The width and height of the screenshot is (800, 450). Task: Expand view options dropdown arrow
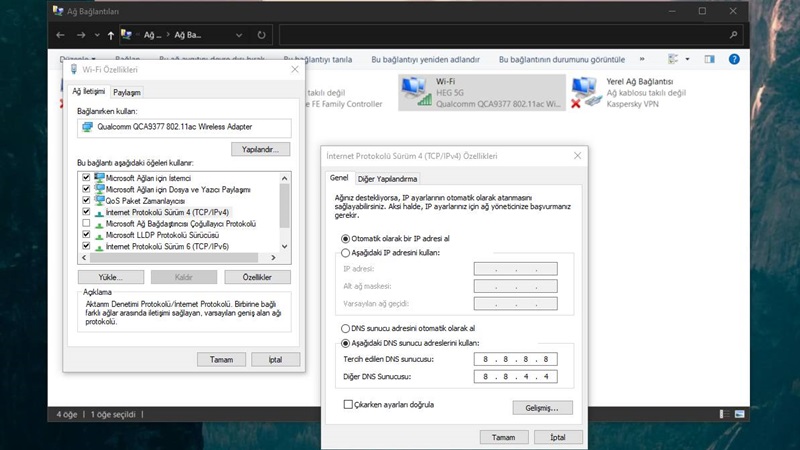(x=687, y=59)
